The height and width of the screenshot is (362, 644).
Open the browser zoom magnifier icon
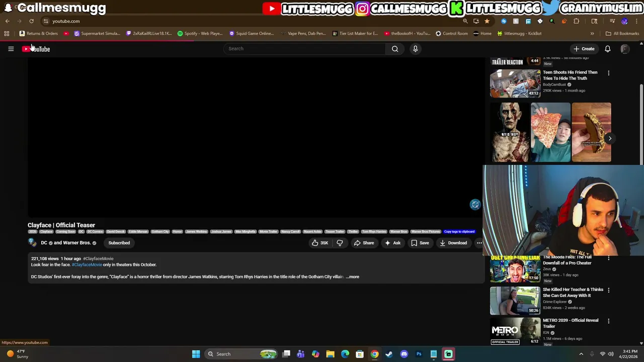[x=465, y=21]
